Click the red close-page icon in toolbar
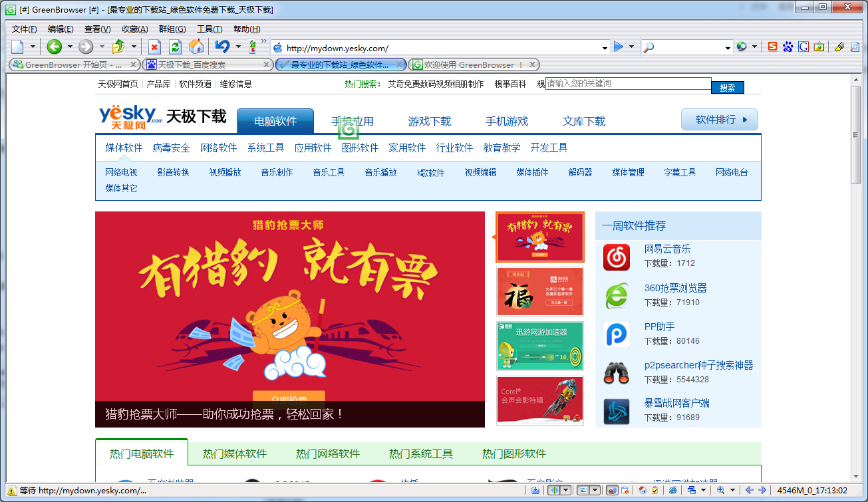 154,47
